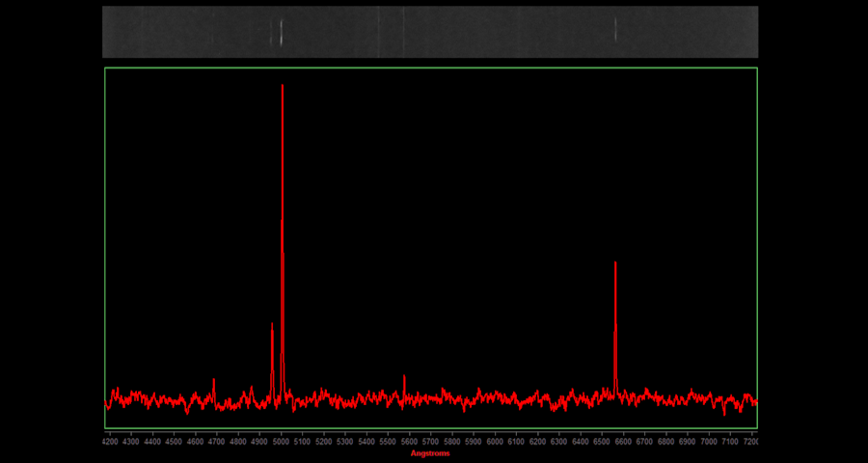This screenshot has height=463, width=868.
Task: Click the 5500 tick label on axis
Action: [x=388, y=442]
